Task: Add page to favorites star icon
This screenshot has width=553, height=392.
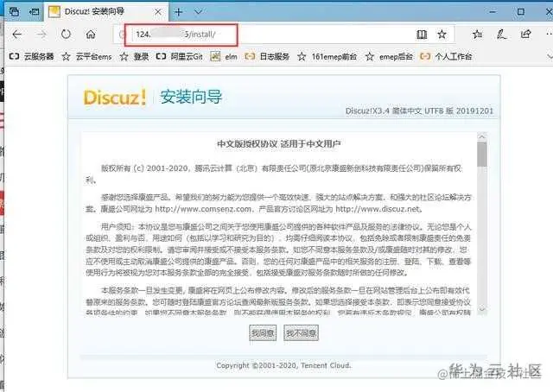Action: click(x=442, y=35)
